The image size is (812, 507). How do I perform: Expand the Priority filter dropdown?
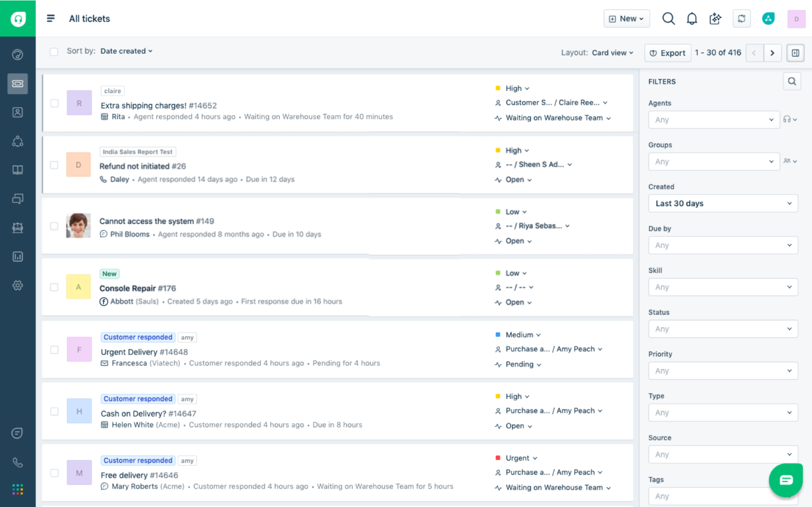point(723,370)
